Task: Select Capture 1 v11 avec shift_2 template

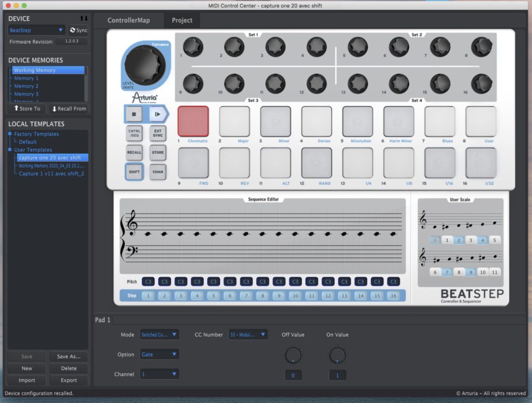Action: 51,173
